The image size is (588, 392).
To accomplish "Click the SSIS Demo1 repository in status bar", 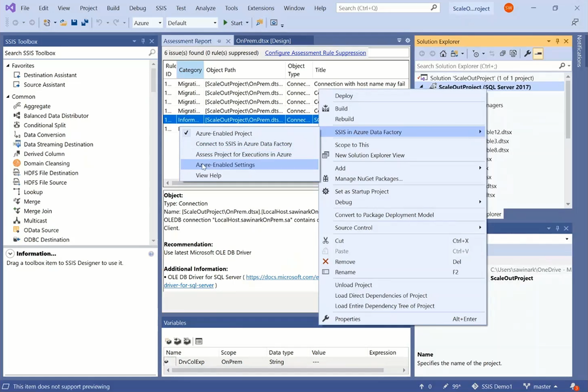I will point(491,386).
